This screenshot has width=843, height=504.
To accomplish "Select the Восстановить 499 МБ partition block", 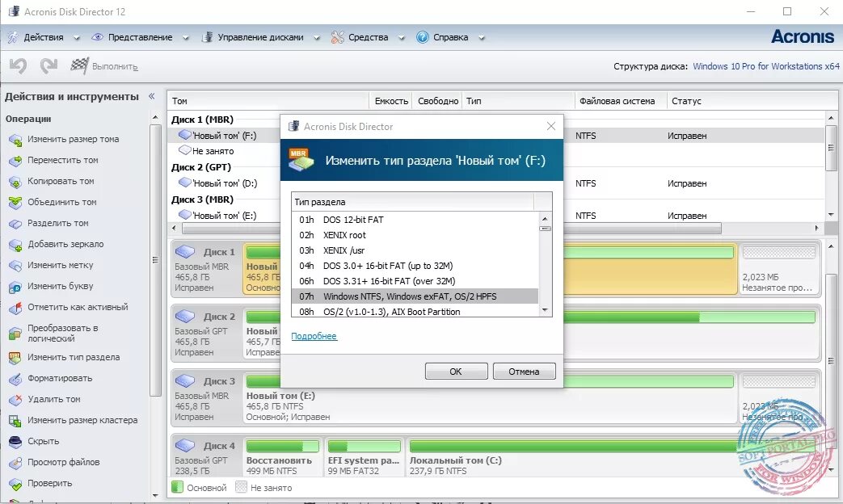I will click(x=282, y=456).
